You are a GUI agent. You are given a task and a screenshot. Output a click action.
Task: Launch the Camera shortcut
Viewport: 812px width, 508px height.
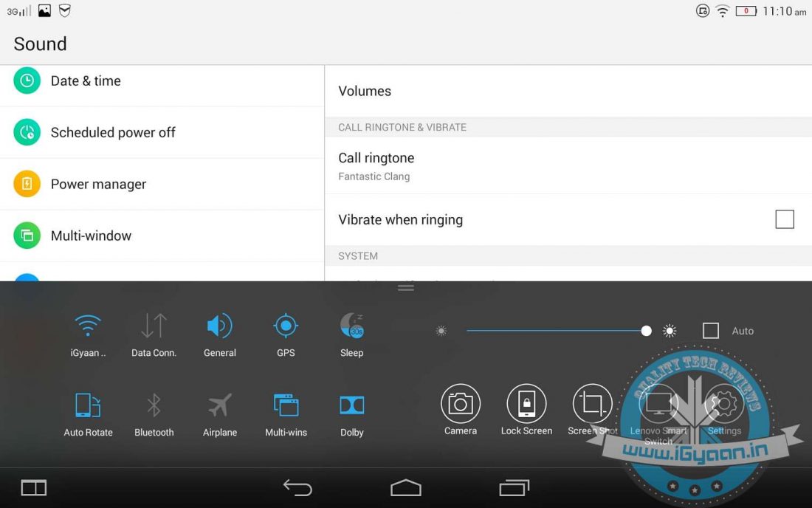pyautogui.click(x=461, y=404)
